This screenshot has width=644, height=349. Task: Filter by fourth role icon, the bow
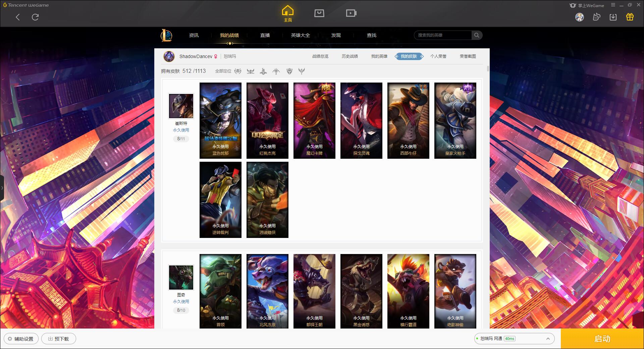(x=276, y=71)
